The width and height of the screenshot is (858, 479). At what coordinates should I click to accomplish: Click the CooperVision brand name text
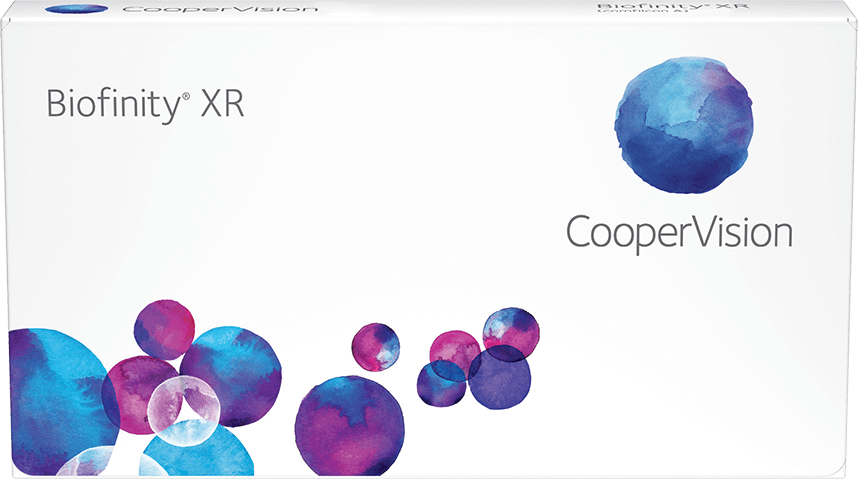click(x=679, y=233)
